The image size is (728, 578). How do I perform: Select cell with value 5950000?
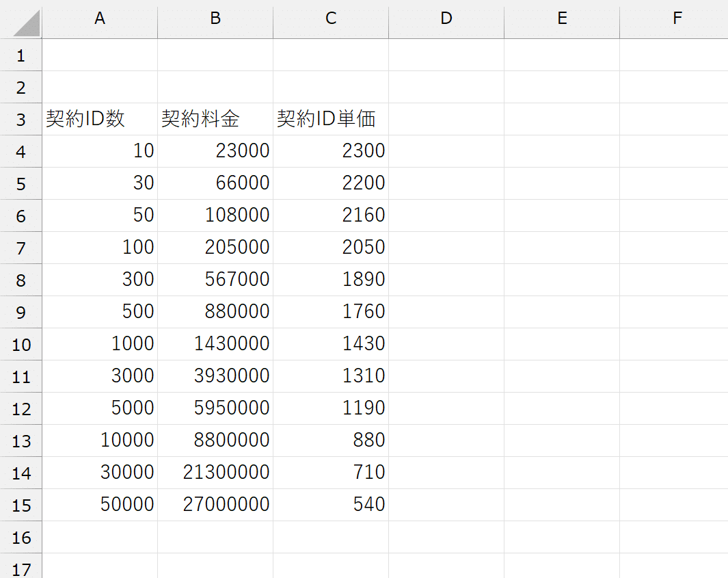click(x=215, y=408)
